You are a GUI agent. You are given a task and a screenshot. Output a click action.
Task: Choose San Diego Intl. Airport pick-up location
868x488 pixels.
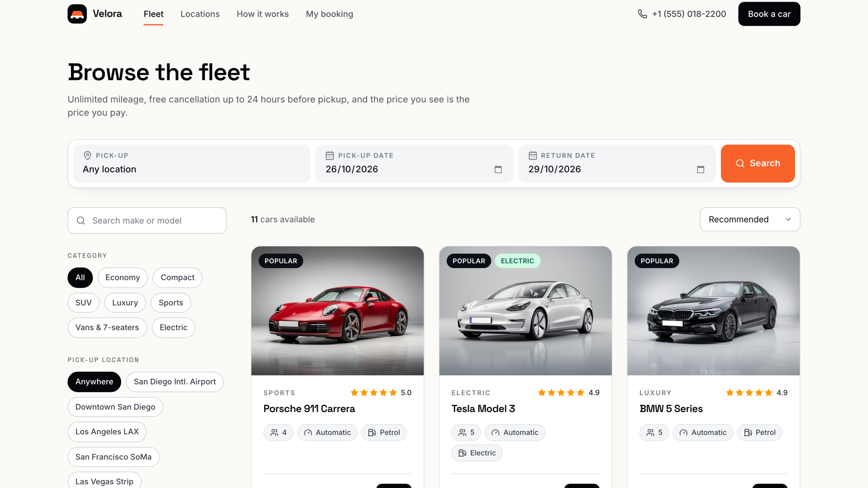pos(175,382)
